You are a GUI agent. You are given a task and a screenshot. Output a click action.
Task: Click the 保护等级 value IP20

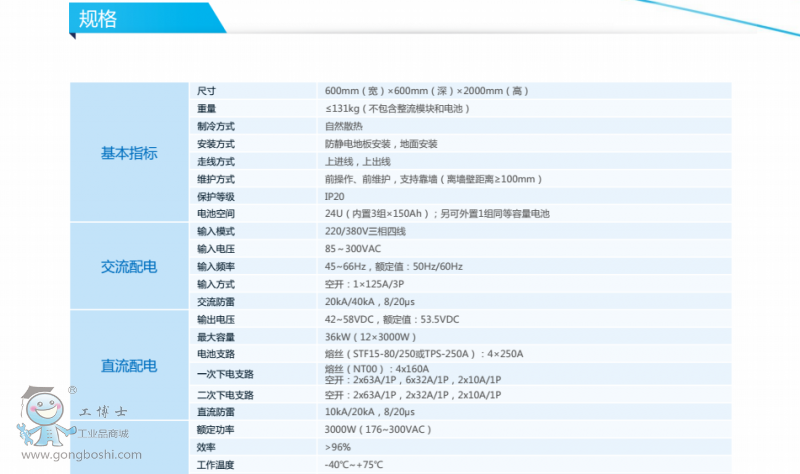click(x=334, y=196)
